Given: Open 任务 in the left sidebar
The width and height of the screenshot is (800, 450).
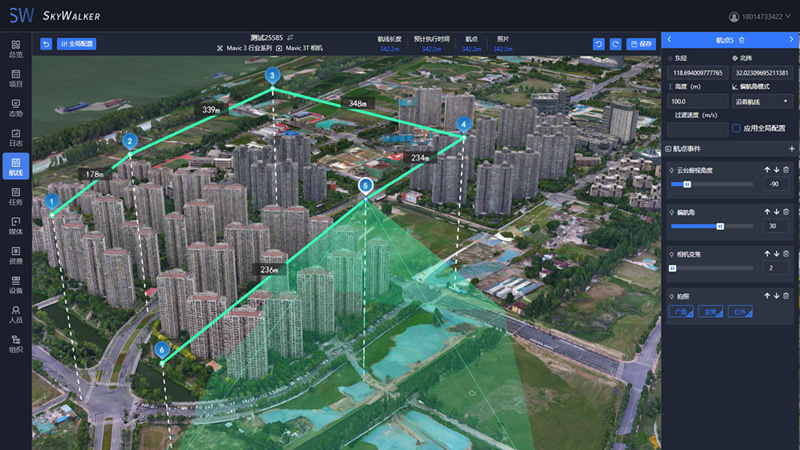Looking at the screenshot, I should [15, 197].
